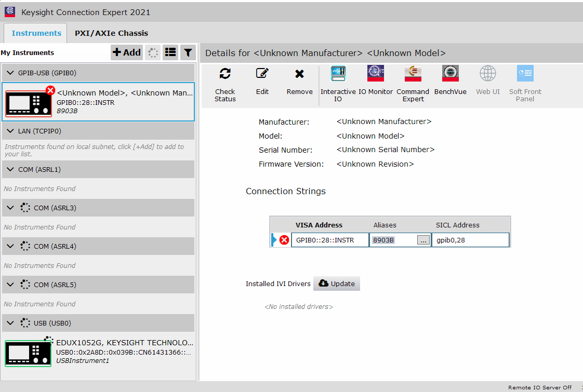Select the EDUX1052G USB instrument icon
The height and width of the screenshot is (392, 583).
[28, 354]
